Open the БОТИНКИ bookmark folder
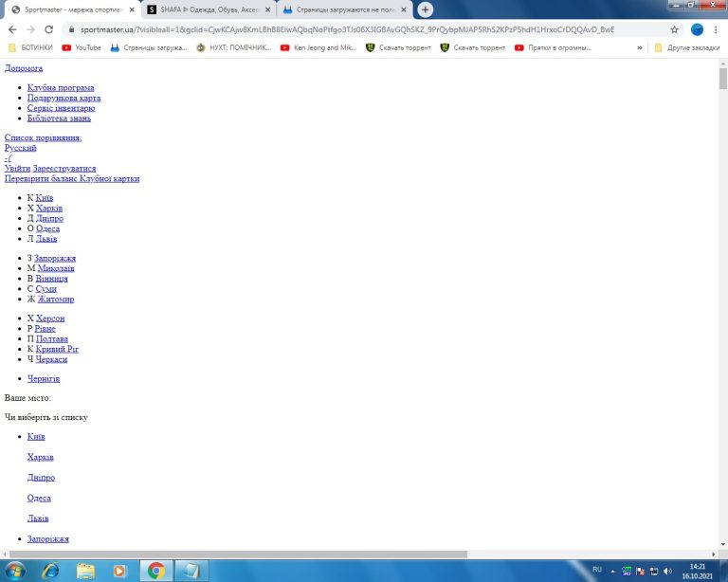The image size is (728, 582). [x=30, y=47]
